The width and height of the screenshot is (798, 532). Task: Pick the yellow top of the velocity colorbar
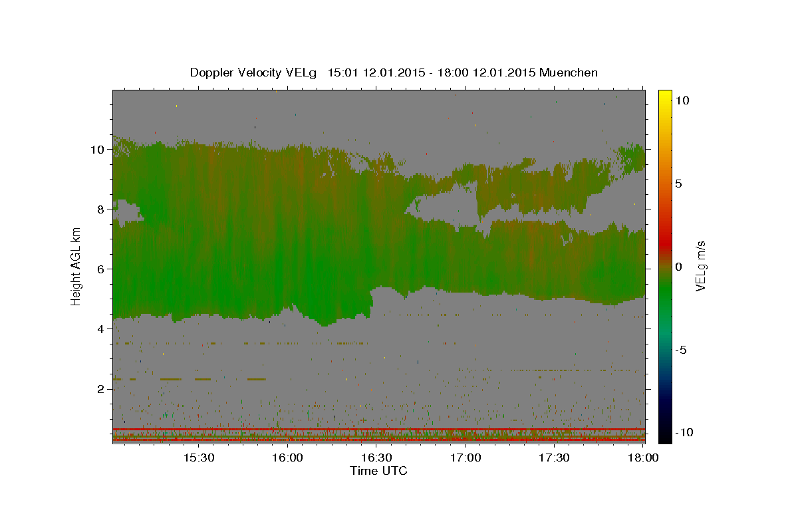point(664,96)
